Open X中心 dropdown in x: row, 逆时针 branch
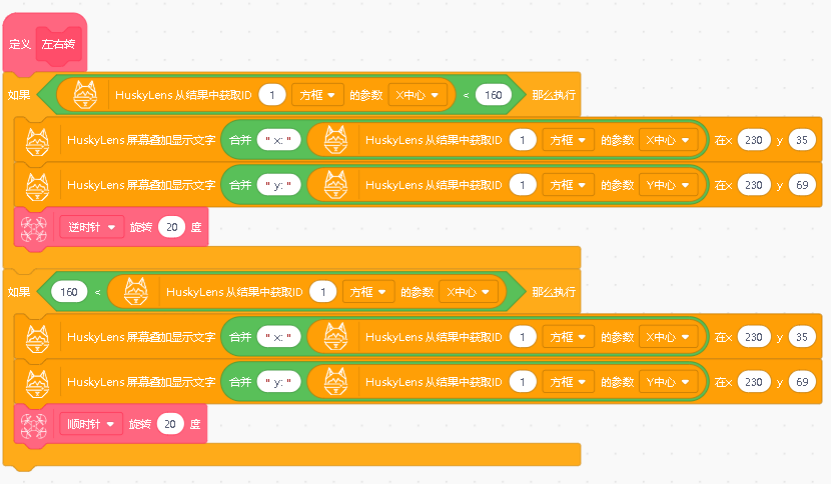The height and width of the screenshot is (485, 831). (x=668, y=140)
